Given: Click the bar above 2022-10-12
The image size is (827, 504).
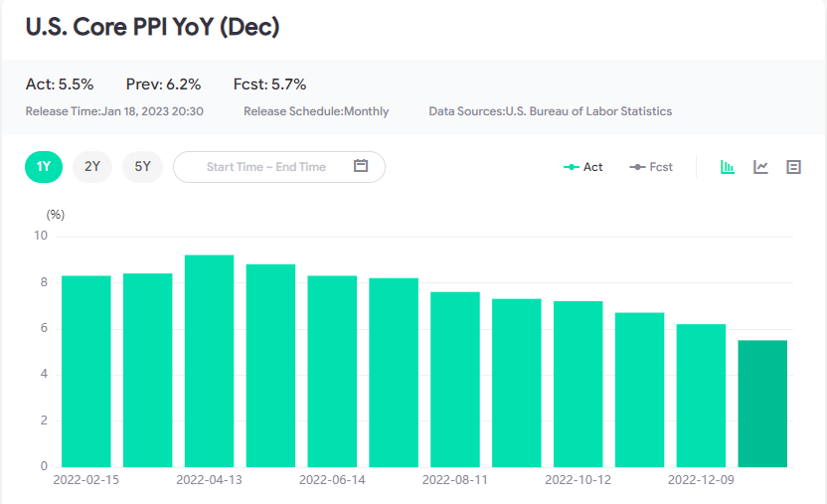Looking at the screenshot, I should click(578, 384).
